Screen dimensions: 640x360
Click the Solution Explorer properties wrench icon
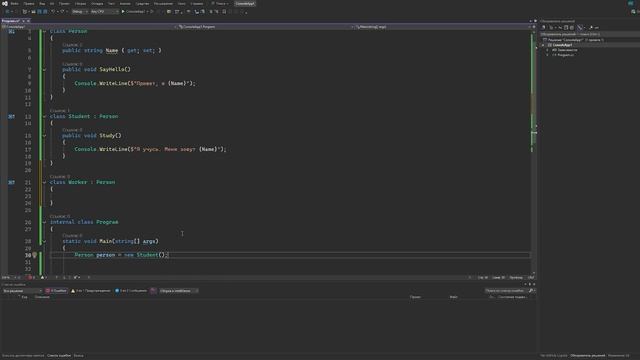tap(591, 28)
